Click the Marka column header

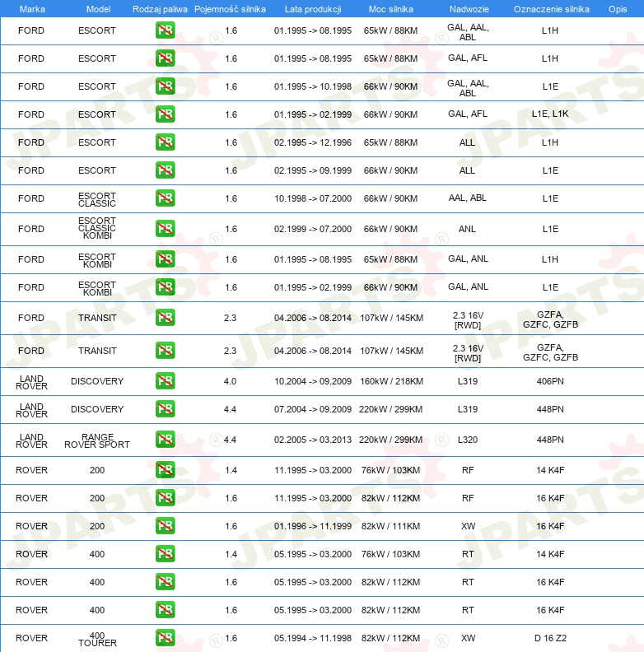click(32, 9)
